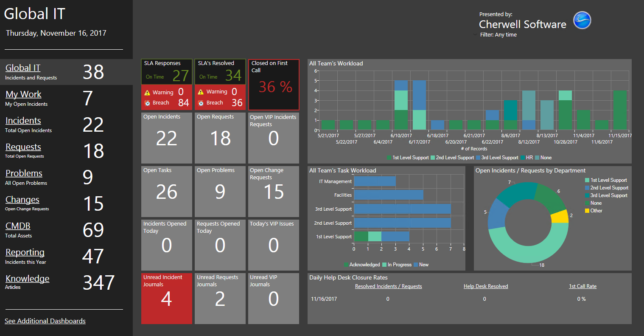Expand the chevron beside Filter: Any time

click(475, 35)
